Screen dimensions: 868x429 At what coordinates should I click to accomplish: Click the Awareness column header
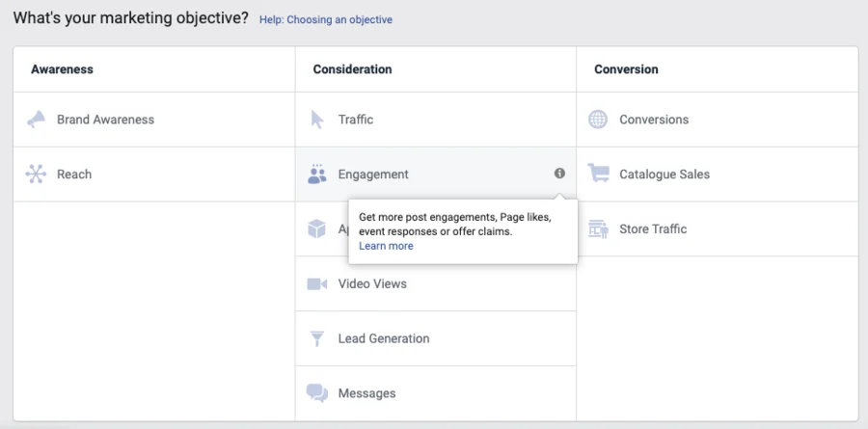[x=62, y=69]
